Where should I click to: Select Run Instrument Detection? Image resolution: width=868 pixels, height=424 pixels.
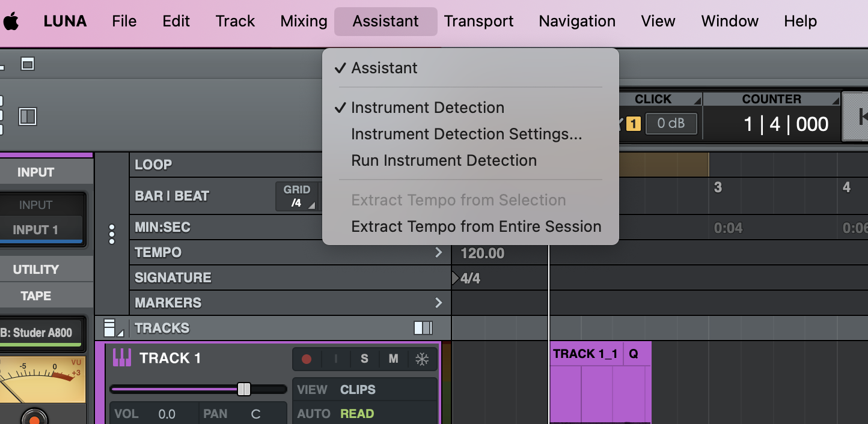point(444,161)
